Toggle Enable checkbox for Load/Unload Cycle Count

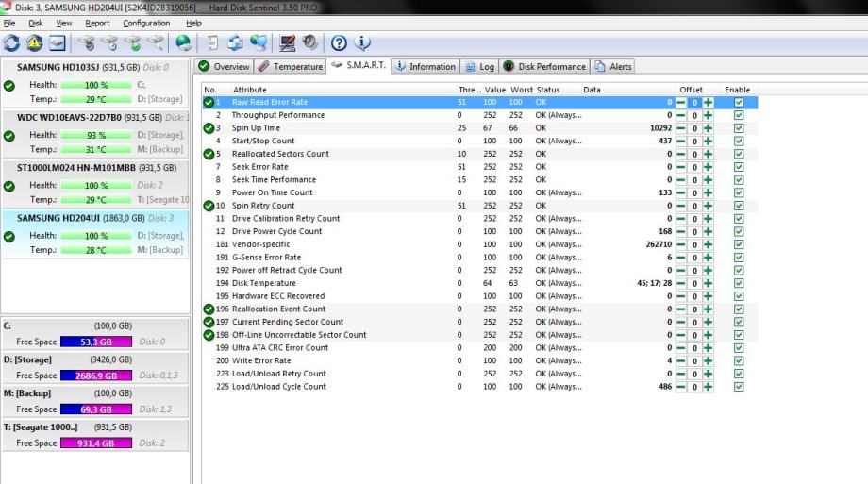739,387
